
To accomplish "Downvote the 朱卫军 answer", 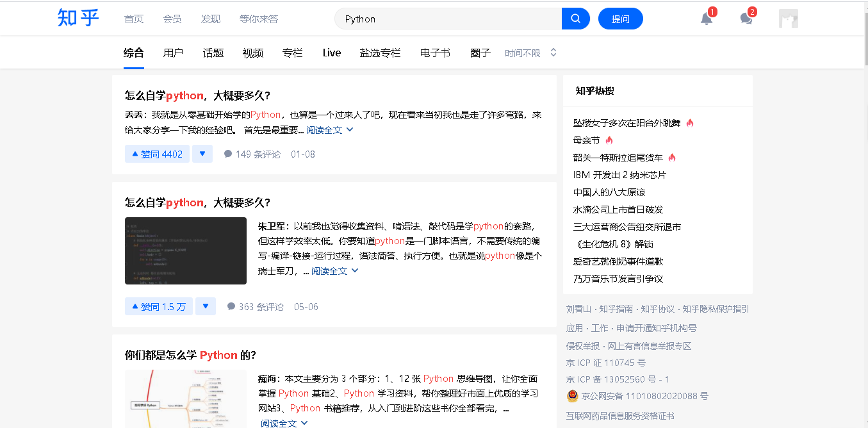I will click(x=206, y=306).
